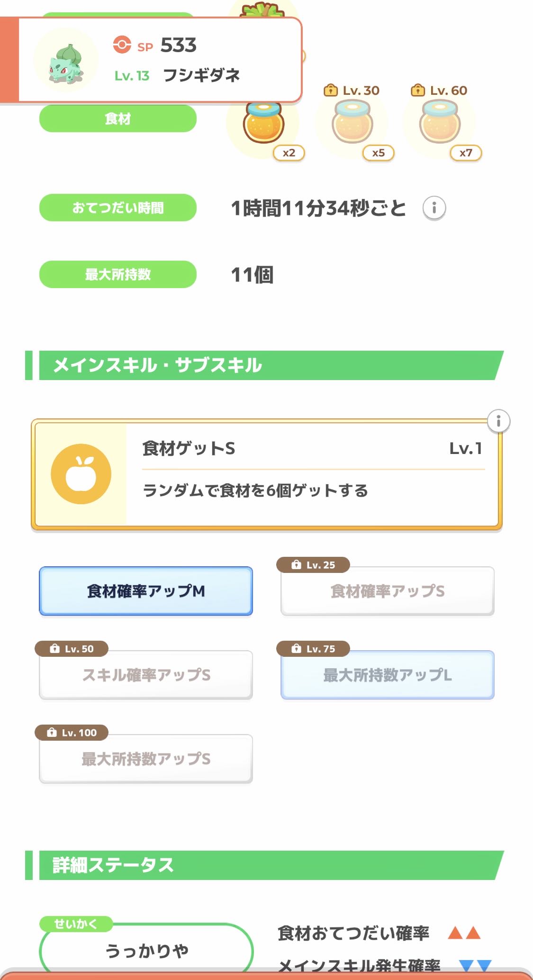Tap the 最大所持数 label
The image size is (533, 980).
pos(117,274)
